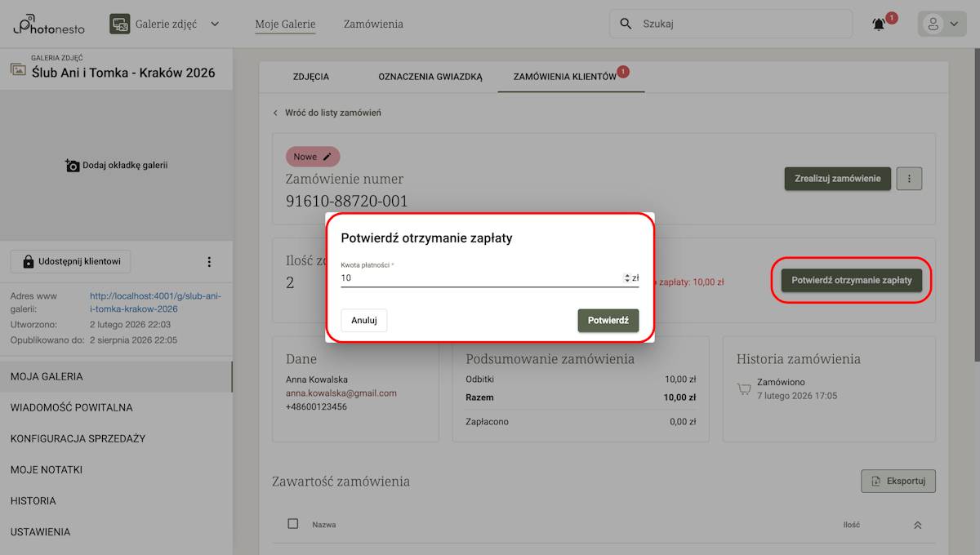The width and height of the screenshot is (980, 555).
Task: Open three-dot menu beside Udostępnij klientowi
Action: click(x=209, y=262)
